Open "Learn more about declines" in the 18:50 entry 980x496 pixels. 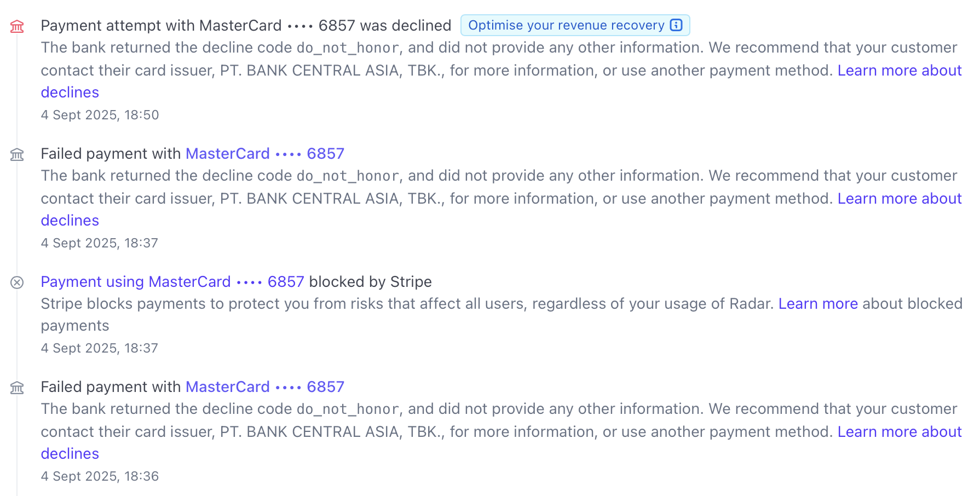pyautogui.click(x=899, y=71)
